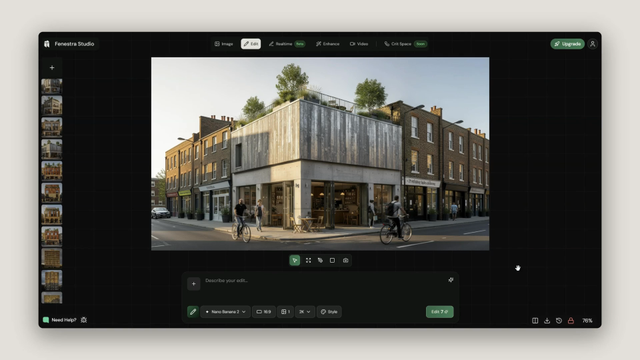The width and height of the screenshot is (640, 360).
Task: Download the image with the download icon
Action: (x=547, y=321)
